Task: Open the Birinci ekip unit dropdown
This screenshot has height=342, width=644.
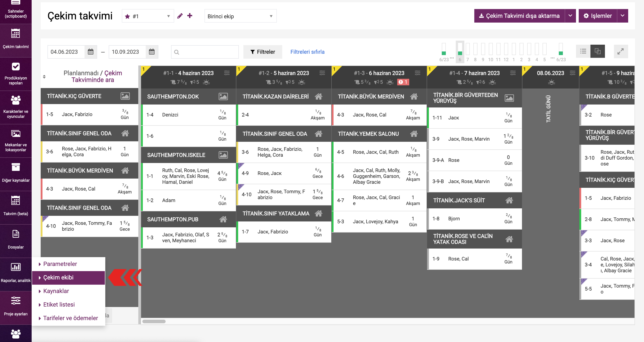Action: coord(240,16)
